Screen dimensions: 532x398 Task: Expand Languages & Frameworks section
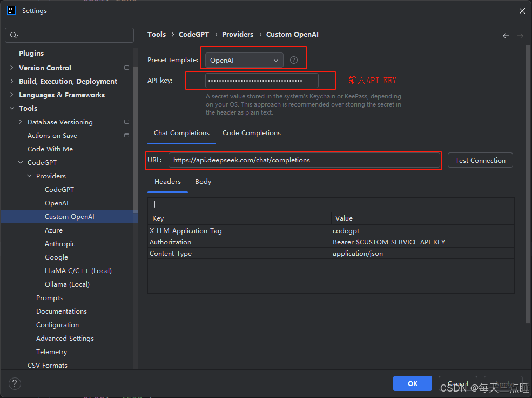(x=12, y=95)
